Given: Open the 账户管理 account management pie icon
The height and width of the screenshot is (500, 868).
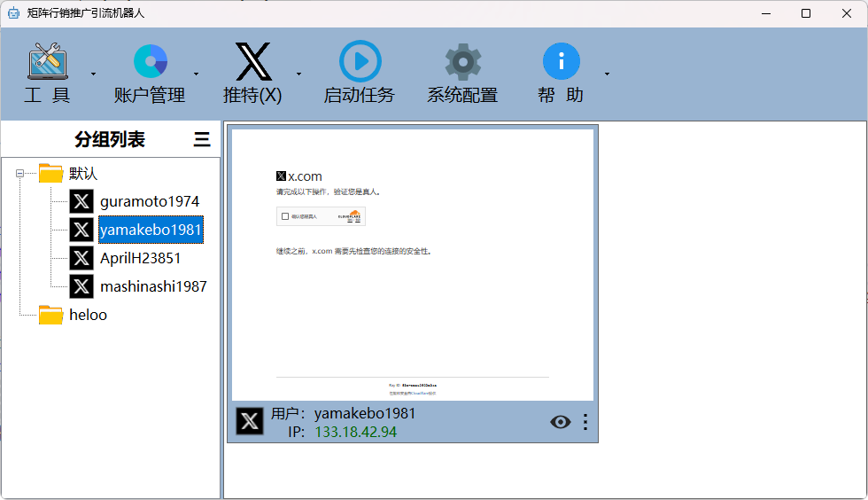Looking at the screenshot, I should coord(151,61).
